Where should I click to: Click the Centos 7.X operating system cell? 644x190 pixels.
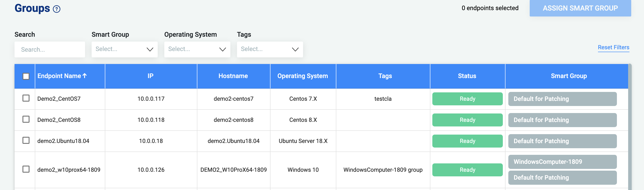click(x=303, y=99)
